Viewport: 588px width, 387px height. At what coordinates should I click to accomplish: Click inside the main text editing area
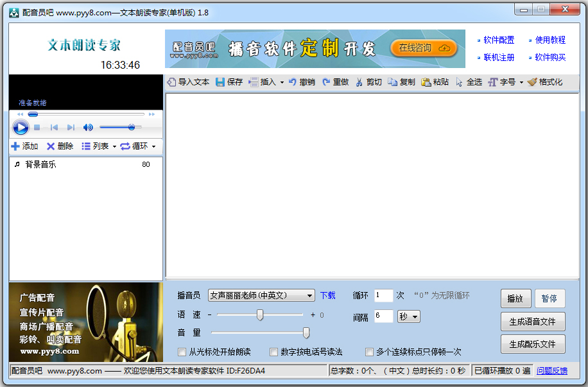pos(372,185)
